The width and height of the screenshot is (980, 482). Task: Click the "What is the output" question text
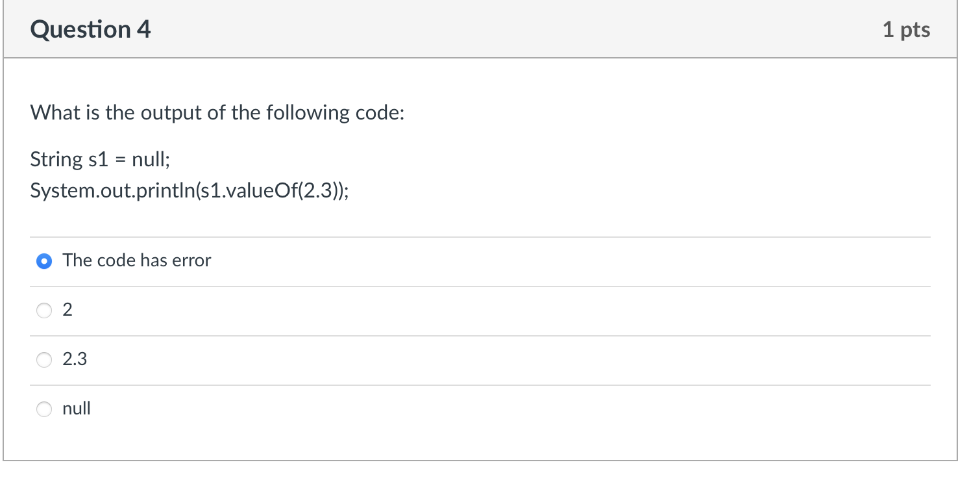pos(217,113)
